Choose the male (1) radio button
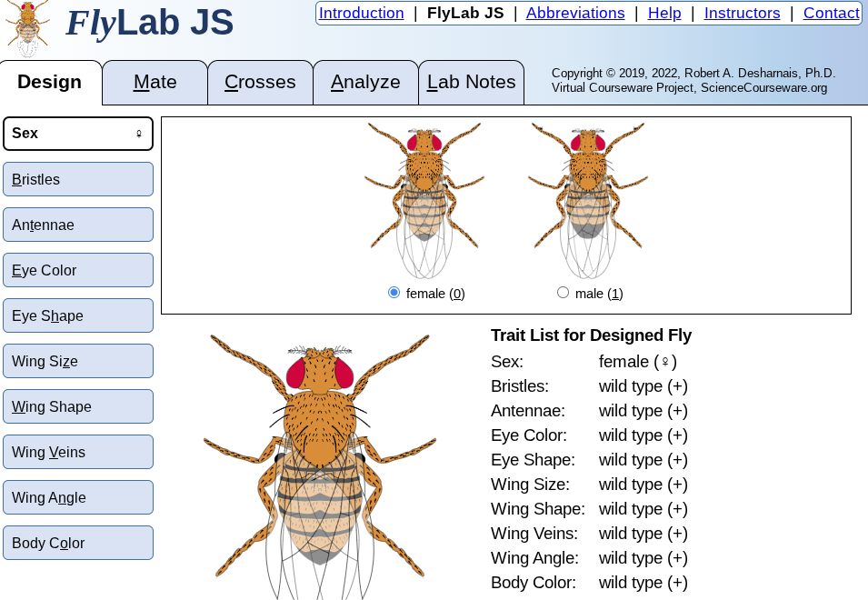The width and height of the screenshot is (868, 600). tap(563, 292)
